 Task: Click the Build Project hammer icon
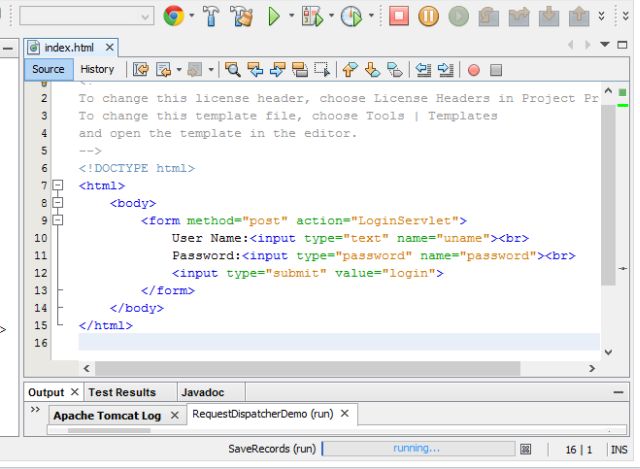211,16
